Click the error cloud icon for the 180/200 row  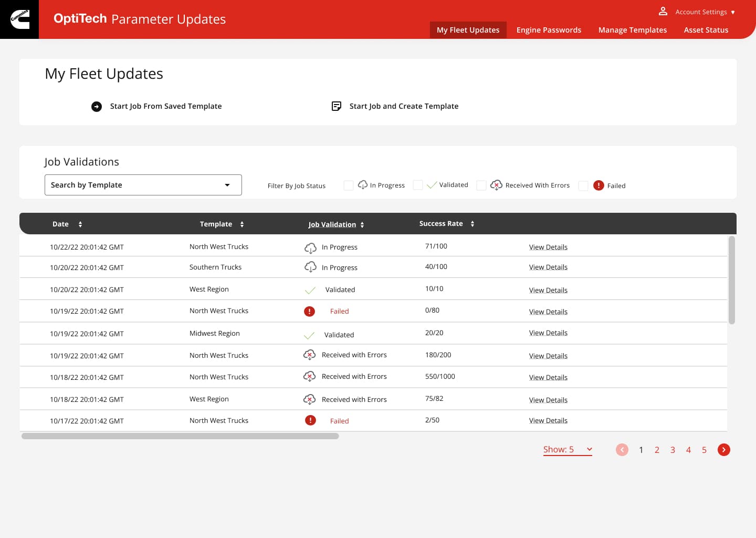coord(309,355)
